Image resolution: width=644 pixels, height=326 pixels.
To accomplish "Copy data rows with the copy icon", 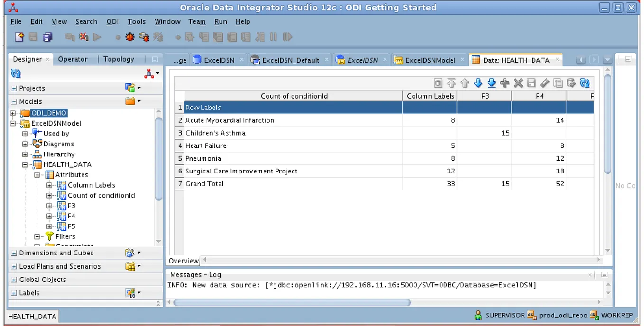I will click(x=558, y=83).
